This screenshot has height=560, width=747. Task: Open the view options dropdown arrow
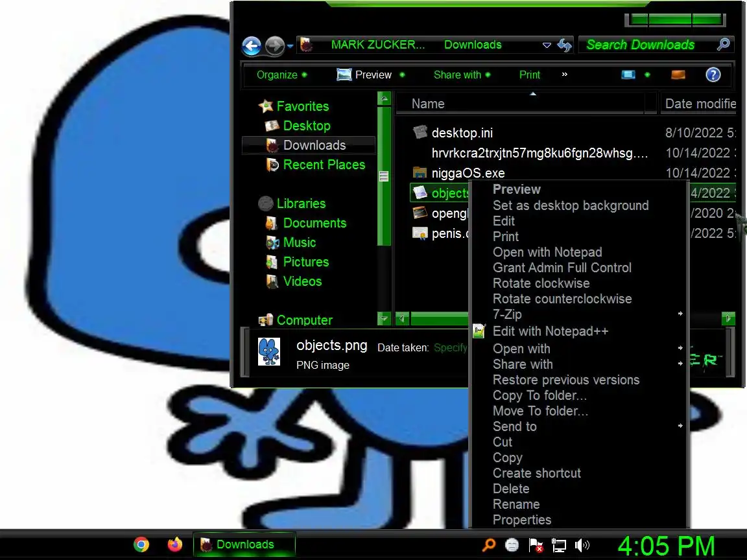coord(647,75)
